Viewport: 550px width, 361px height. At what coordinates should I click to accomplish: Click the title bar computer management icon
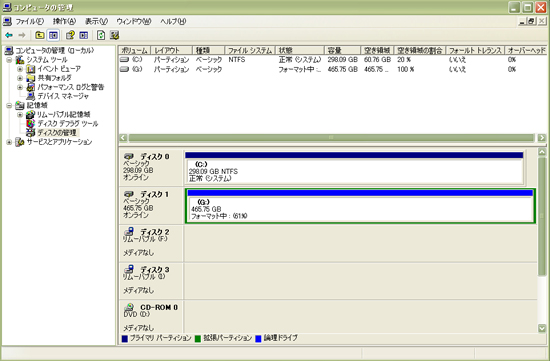tap(7, 7)
